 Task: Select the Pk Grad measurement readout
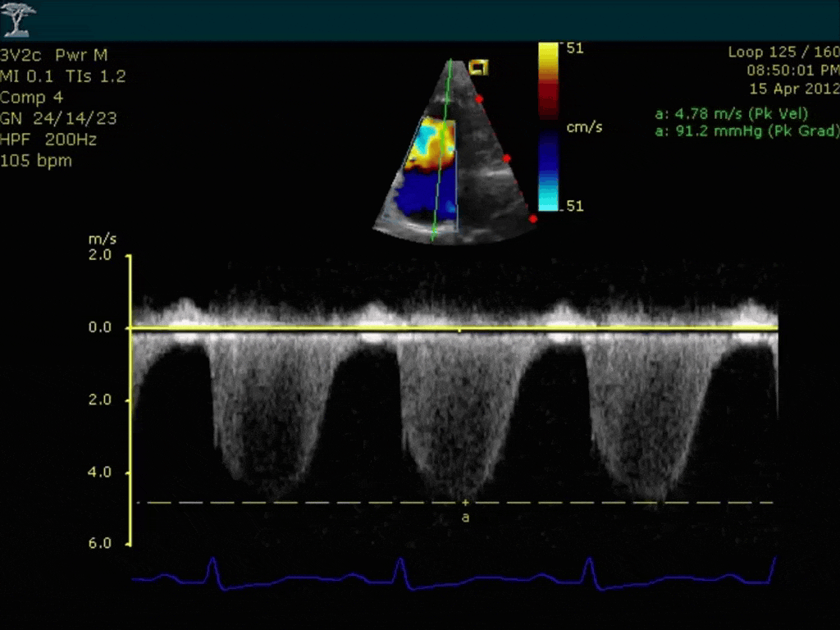[746, 130]
